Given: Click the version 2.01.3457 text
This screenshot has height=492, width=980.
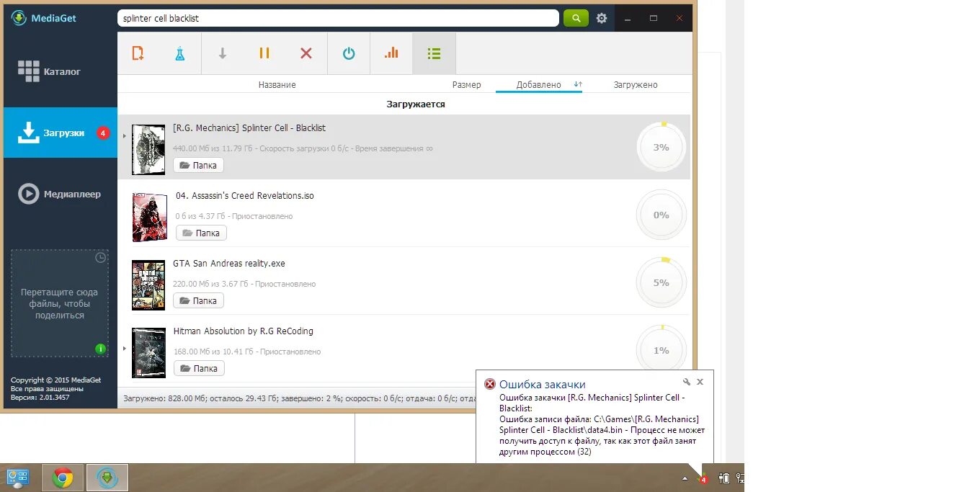Looking at the screenshot, I should point(40,398).
